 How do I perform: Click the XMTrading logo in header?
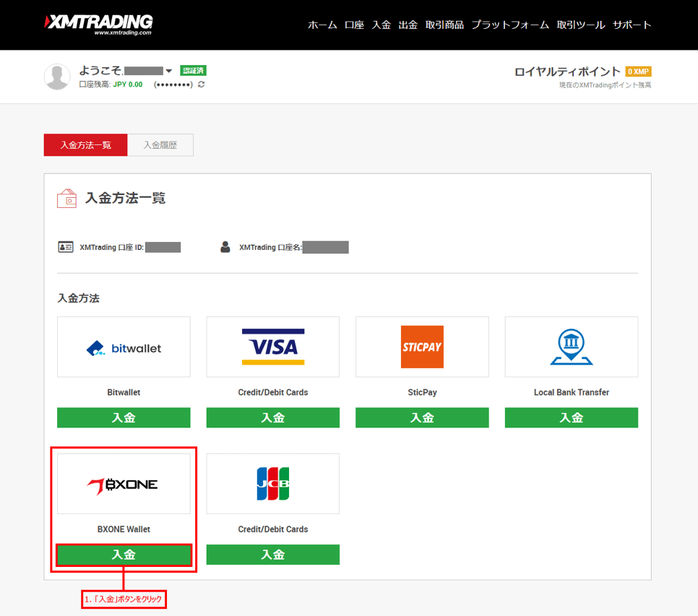pos(98,24)
